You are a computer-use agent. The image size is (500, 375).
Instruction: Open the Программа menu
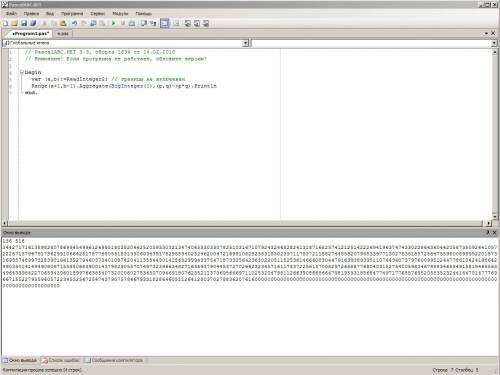coord(72,14)
